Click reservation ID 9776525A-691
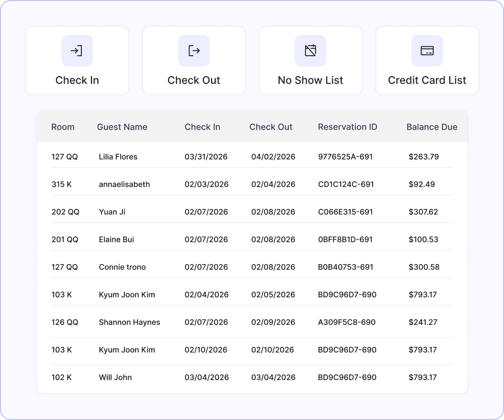 click(345, 157)
